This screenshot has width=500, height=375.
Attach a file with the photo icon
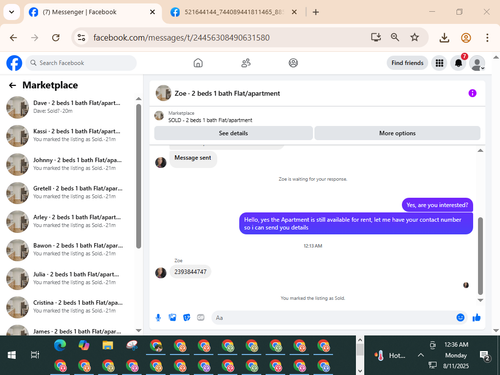pos(172,317)
